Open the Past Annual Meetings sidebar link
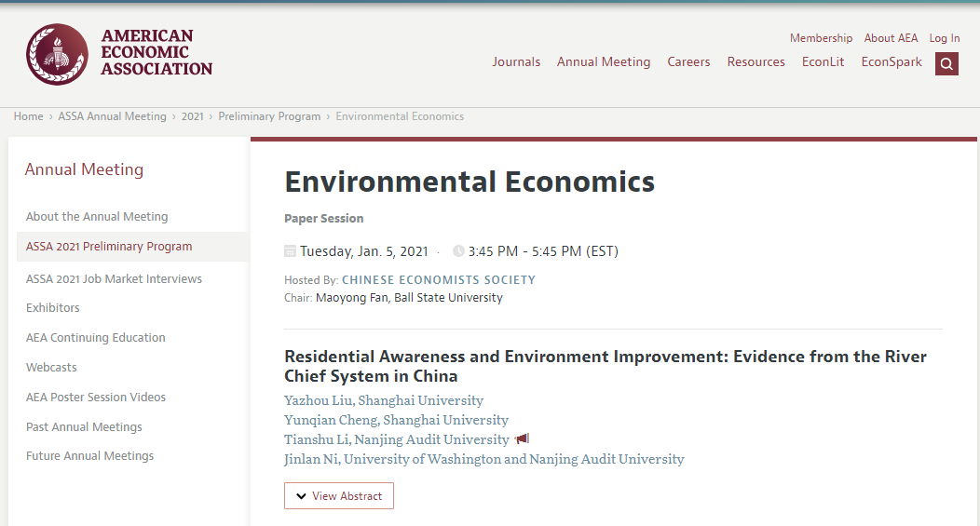 tap(84, 426)
